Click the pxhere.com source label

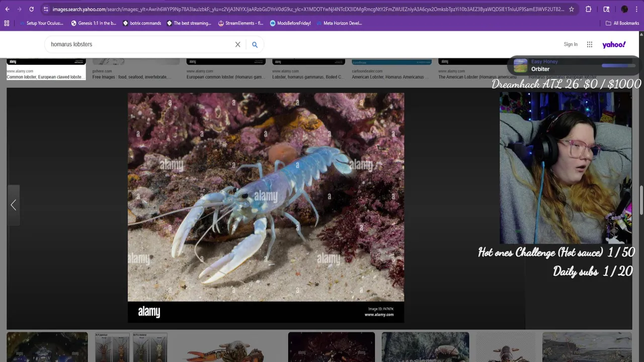[102, 71]
